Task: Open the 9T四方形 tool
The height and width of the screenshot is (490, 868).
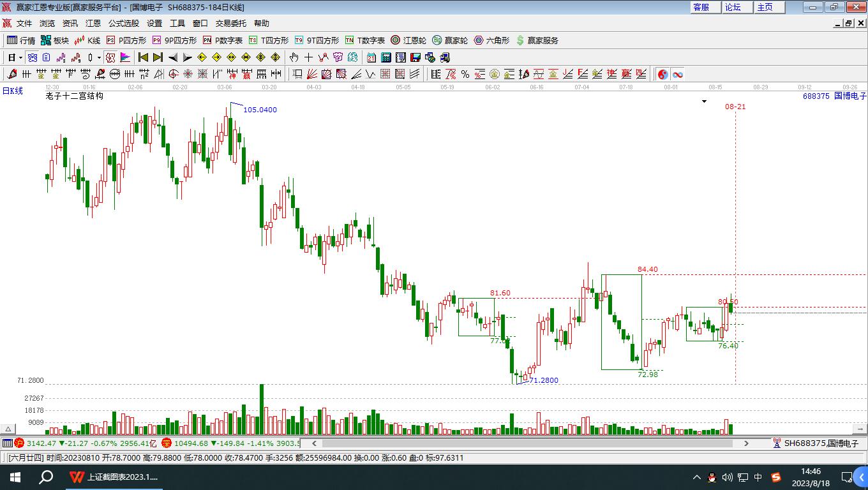Action: tap(317, 40)
